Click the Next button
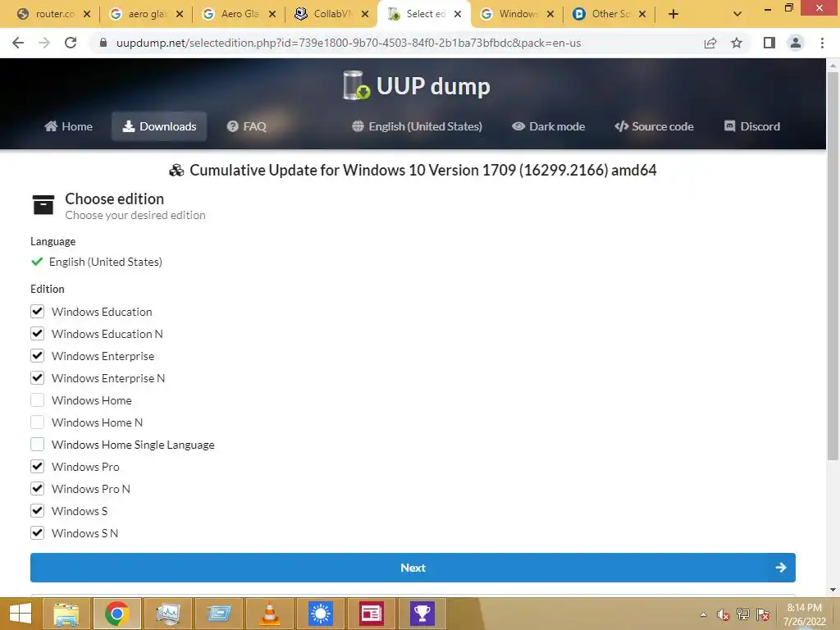Viewport: 840px width, 630px height. pos(413,568)
